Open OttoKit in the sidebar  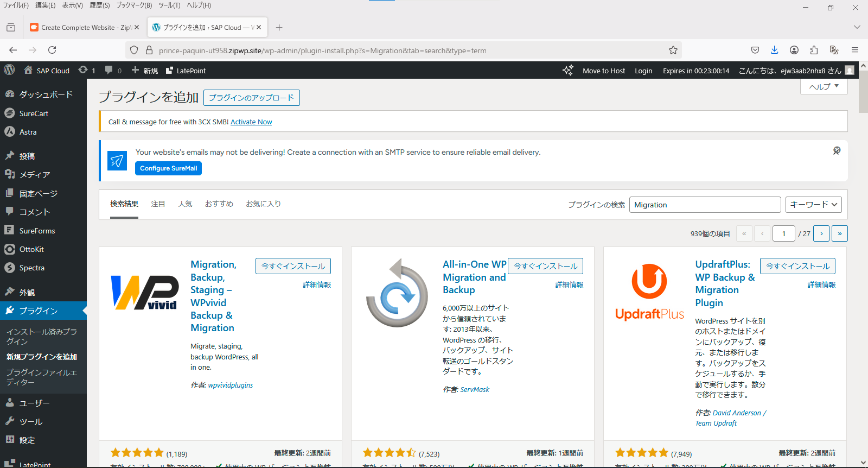click(43, 249)
